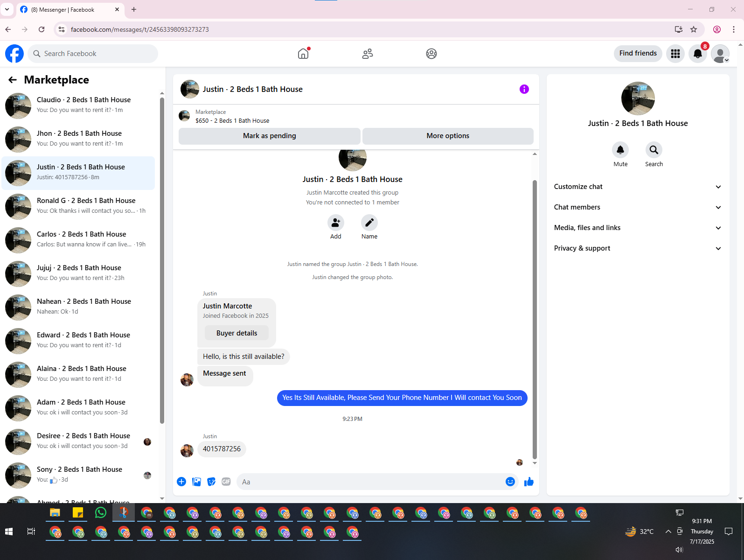The height and width of the screenshot is (560, 744).
Task: Open the Windows notification center
Action: click(729, 532)
